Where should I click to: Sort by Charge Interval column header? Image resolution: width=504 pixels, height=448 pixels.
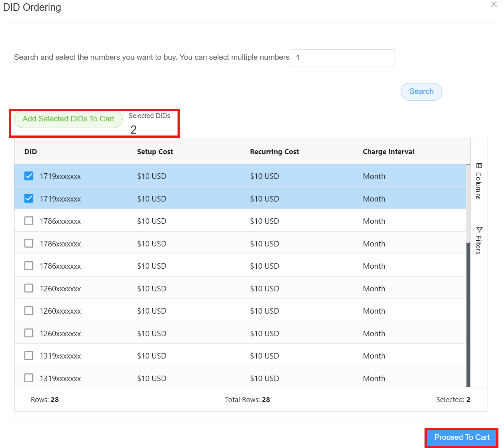coord(388,152)
